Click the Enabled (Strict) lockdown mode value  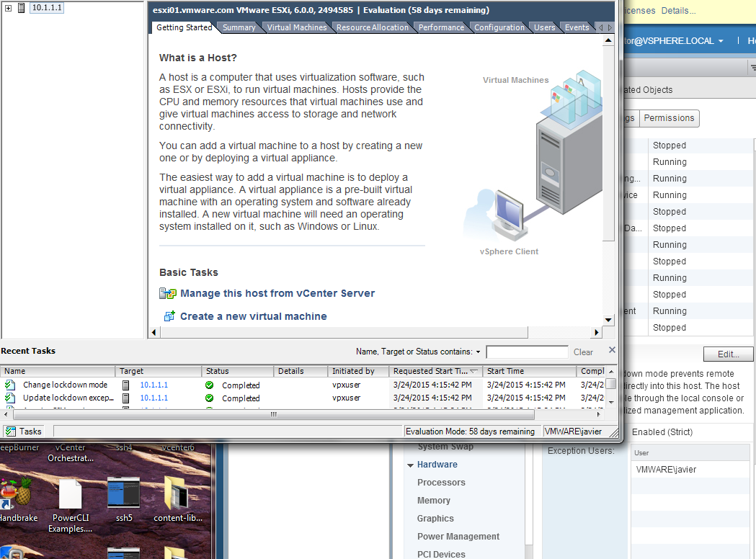click(x=662, y=431)
